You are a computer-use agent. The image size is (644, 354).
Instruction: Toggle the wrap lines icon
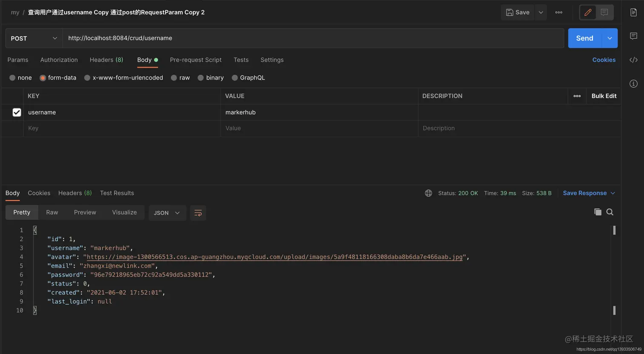(x=198, y=213)
